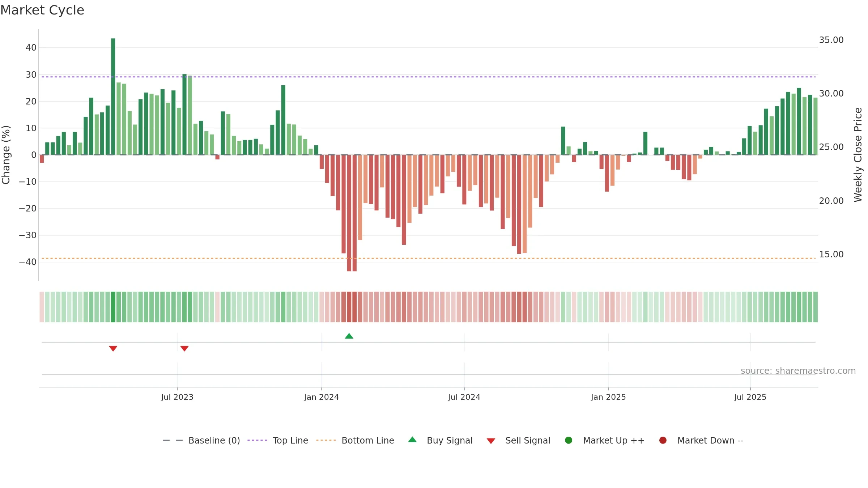The image size is (868, 488).
Task: Click the source: sharemaestro.com text
Action: pos(798,371)
